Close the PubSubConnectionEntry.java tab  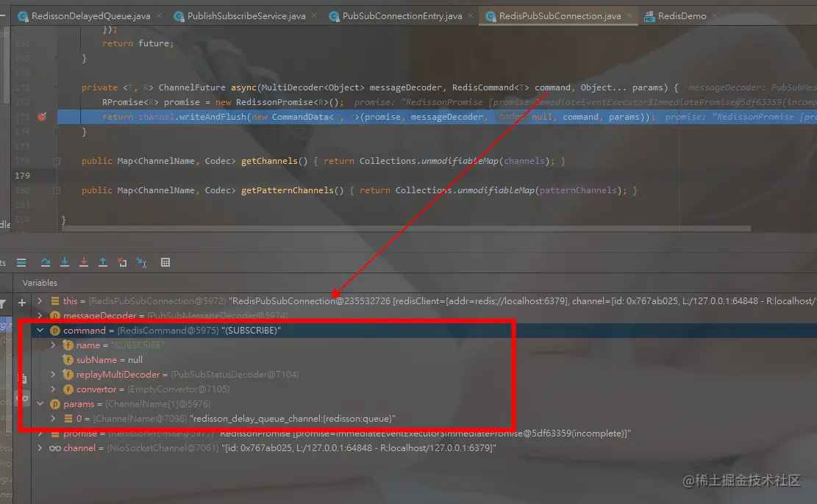[471, 15]
